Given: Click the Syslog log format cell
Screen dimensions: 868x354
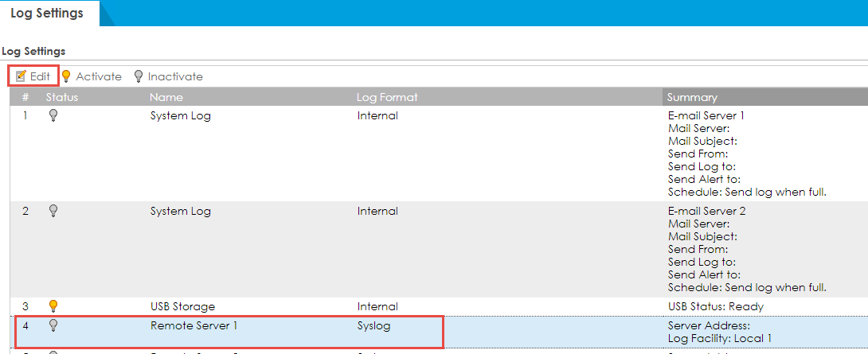Looking at the screenshot, I should tap(373, 326).
